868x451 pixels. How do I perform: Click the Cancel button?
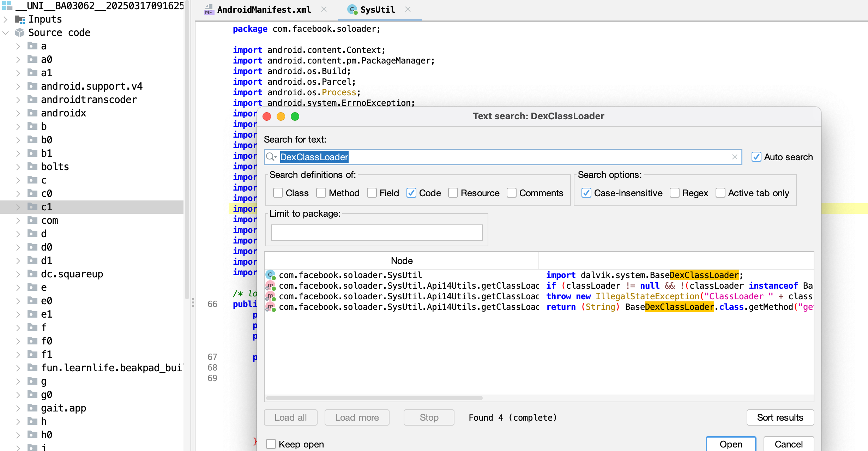pos(789,444)
